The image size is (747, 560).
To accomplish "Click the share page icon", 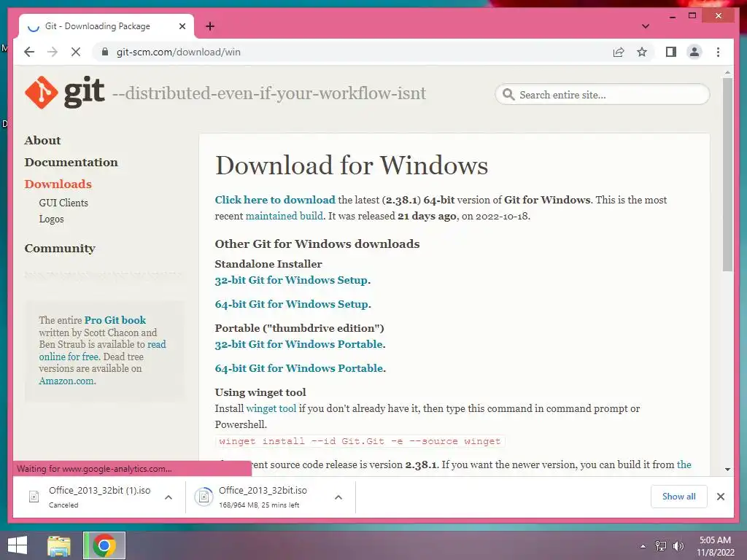I will click(619, 52).
